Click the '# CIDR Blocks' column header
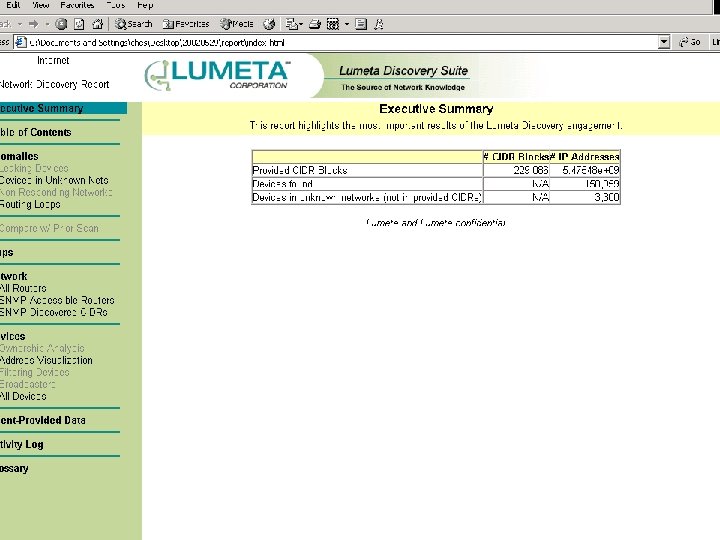The image size is (720, 540). pyautogui.click(x=516, y=157)
